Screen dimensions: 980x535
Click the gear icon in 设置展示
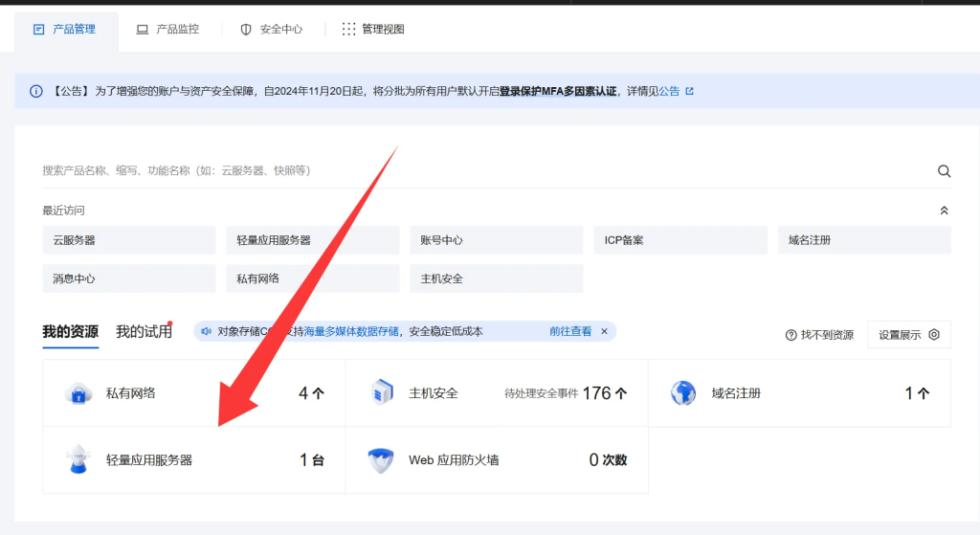coord(934,335)
